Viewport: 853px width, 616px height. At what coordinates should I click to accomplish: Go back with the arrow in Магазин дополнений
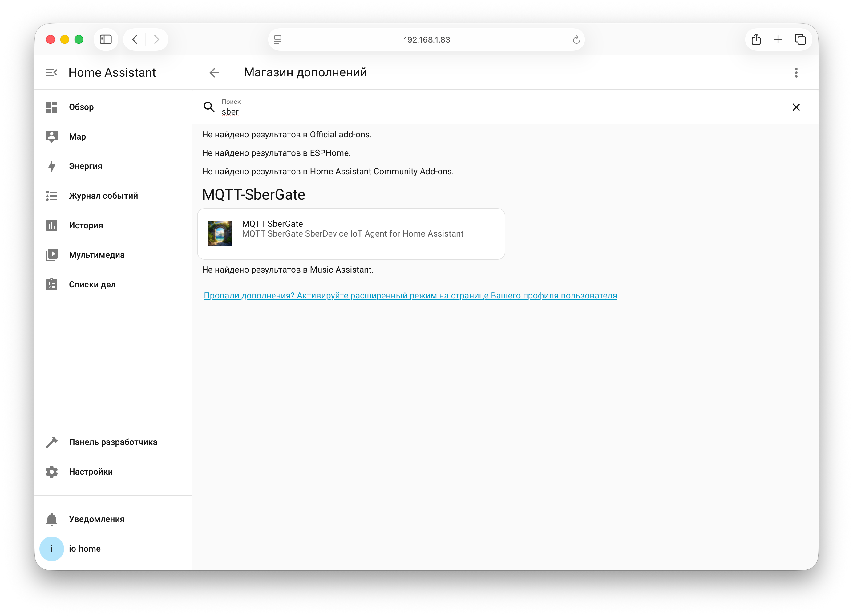point(214,72)
